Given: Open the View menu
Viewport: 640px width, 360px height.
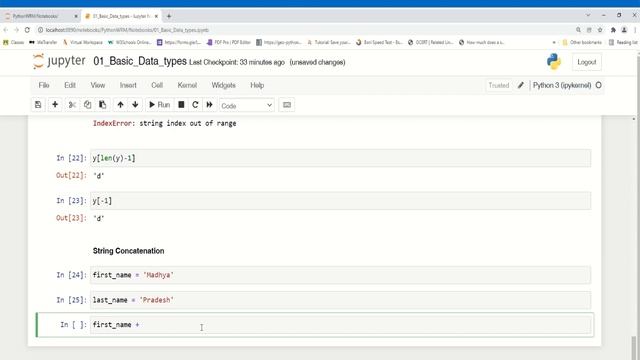Looking at the screenshot, I should [98, 85].
